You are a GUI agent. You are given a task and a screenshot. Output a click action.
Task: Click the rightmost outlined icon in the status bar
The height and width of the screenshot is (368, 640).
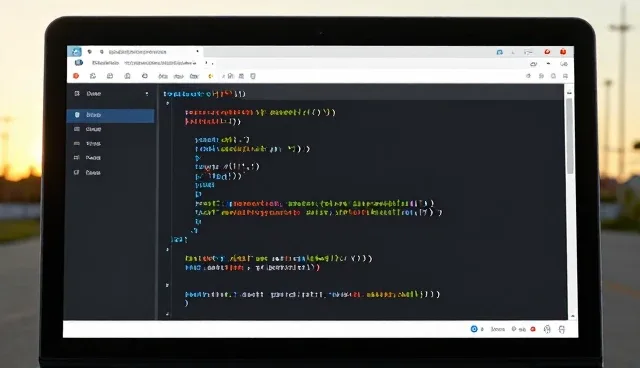click(562, 329)
